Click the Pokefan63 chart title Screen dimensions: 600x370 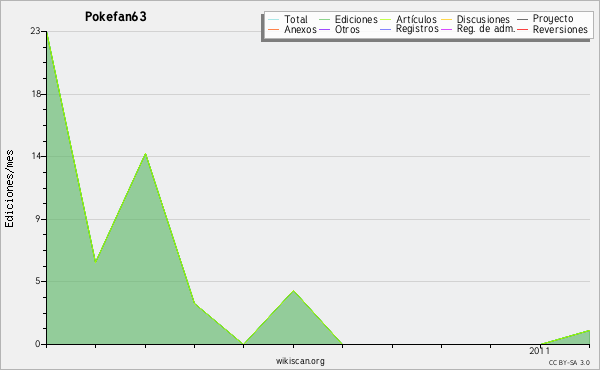tap(116, 17)
